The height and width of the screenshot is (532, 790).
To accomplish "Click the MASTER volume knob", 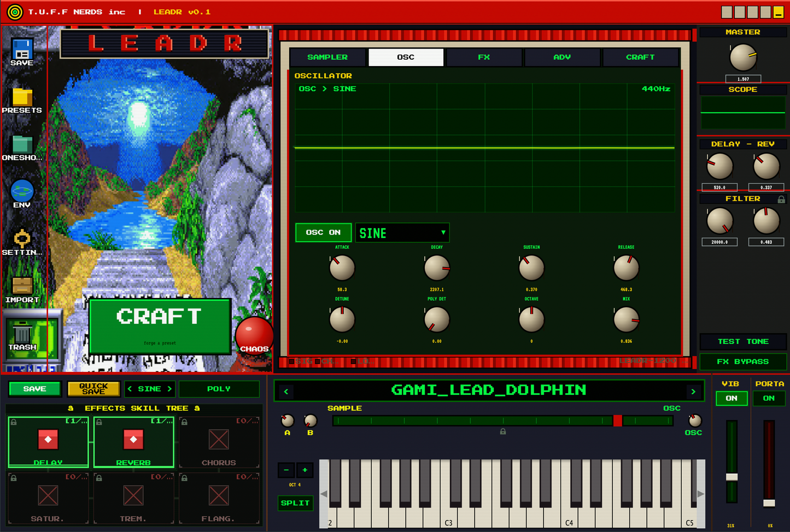I will click(x=744, y=57).
